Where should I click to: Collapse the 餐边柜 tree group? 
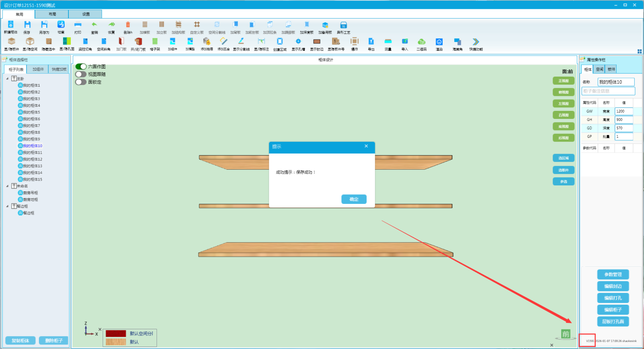[x=7, y=206]
